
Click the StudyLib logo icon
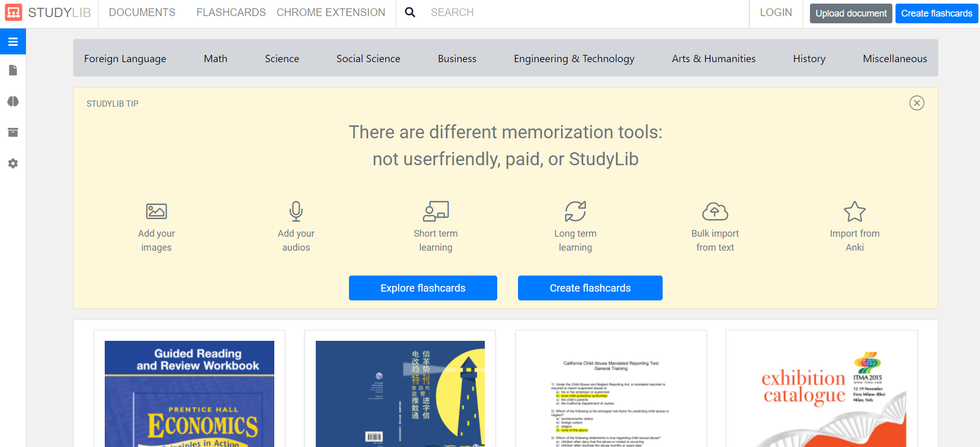13,12
